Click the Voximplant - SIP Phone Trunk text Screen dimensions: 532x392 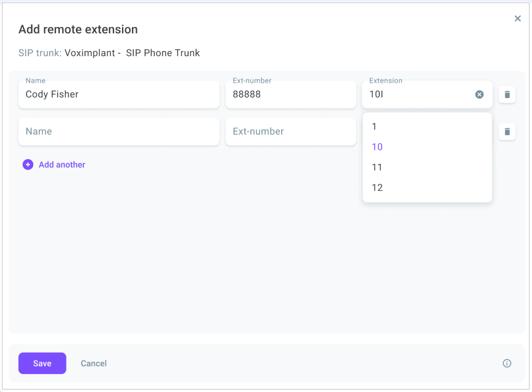(x=132, y=53)
